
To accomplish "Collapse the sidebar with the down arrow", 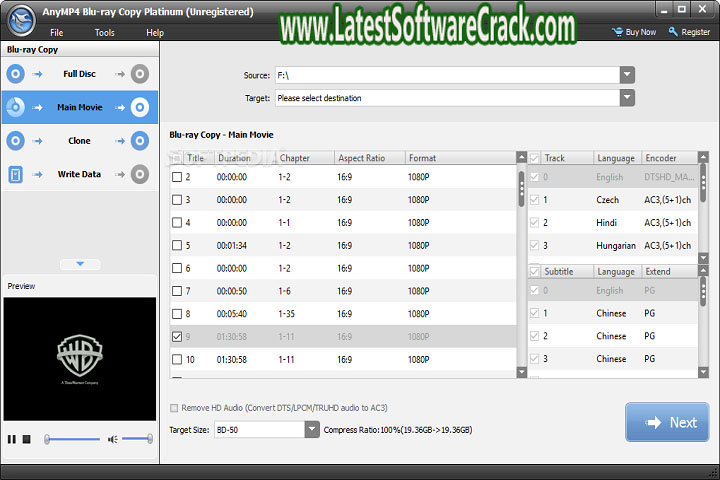I will tap(79, 264).
